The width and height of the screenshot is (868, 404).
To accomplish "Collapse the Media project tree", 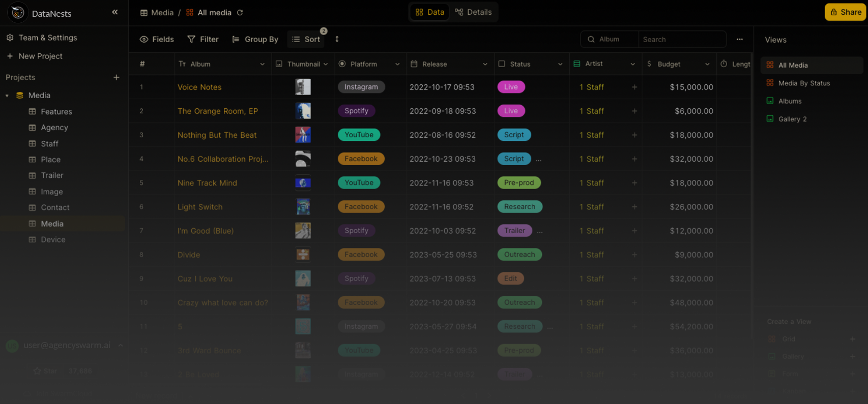I will coord(7,96).
